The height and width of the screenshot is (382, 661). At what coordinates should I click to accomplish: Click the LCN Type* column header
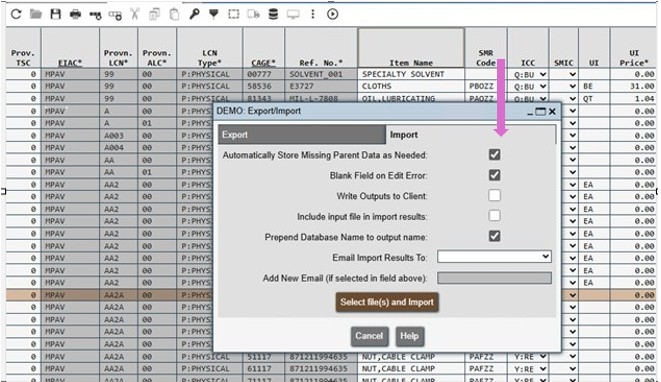pyautogui.click(x=210, y=48)
